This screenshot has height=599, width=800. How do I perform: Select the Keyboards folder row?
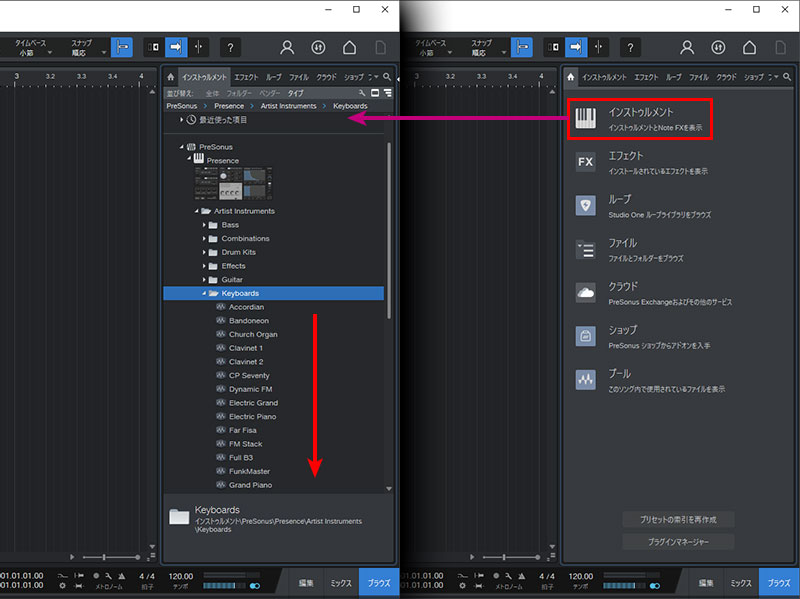point(273,293)
